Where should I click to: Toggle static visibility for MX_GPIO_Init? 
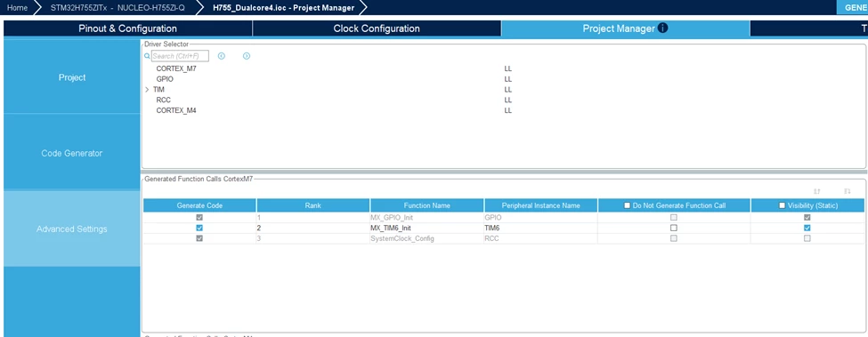point(807,218)
